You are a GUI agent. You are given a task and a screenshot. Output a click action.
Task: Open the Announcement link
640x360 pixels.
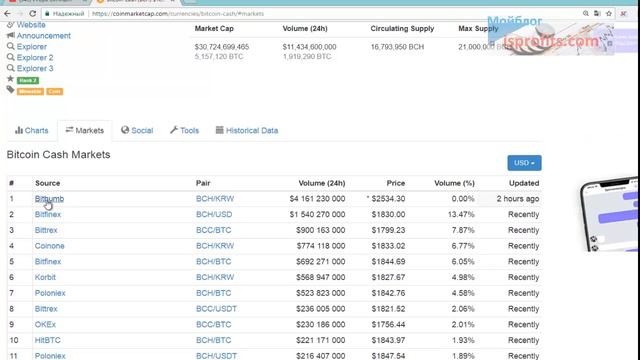click(44, 36)
